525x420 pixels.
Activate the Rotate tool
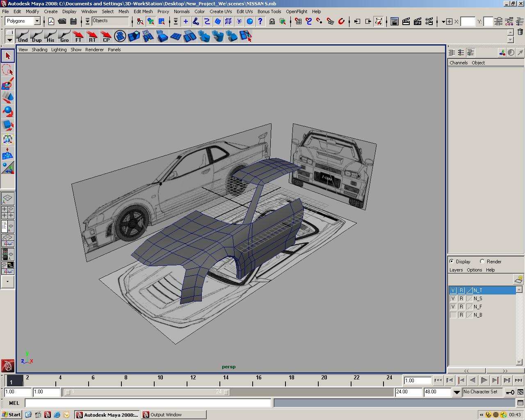[8, 112]
